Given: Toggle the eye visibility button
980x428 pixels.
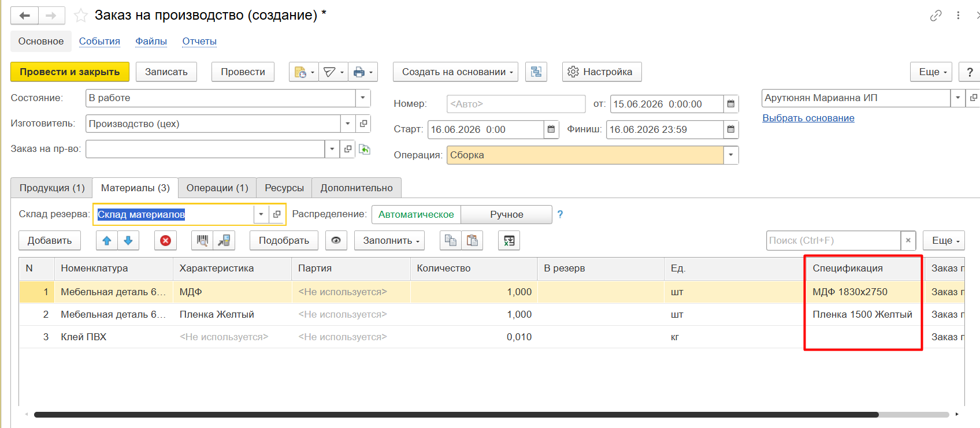Looking at the screenshot, I should point(336,240).
